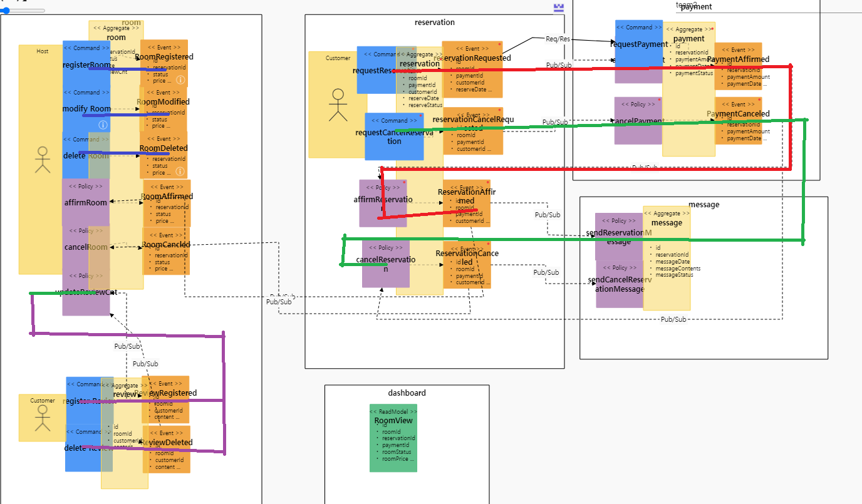Click the dashboard bounded context title
This screenshot has height=504, width=862.
[x=408, y=393]
